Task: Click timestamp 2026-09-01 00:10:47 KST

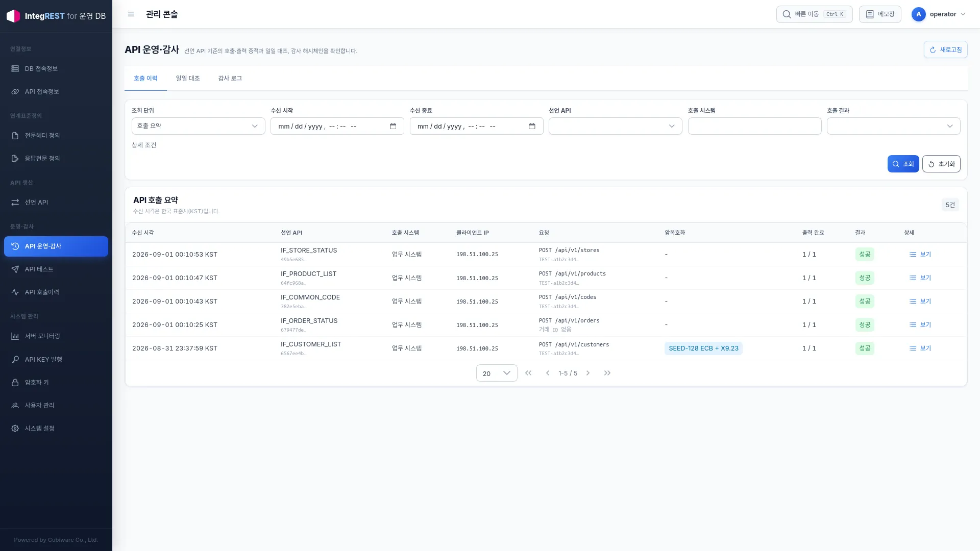Action: pos(175,278)
